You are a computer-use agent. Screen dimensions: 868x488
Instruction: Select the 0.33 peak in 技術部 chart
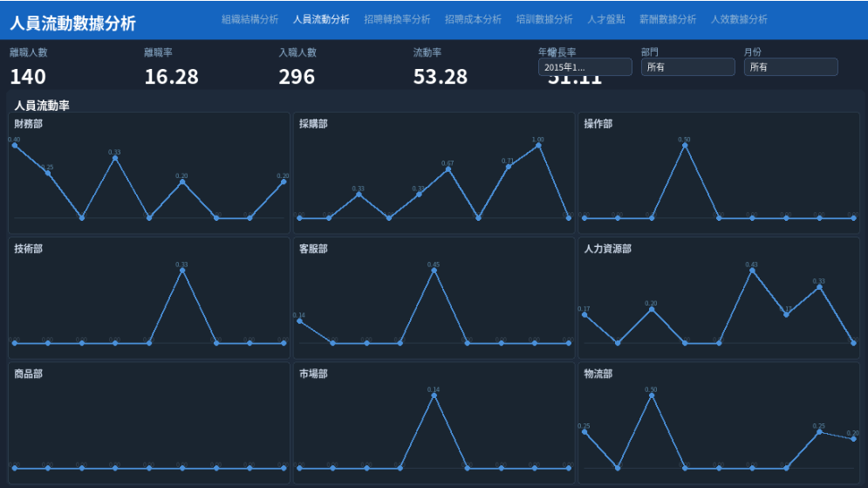182,271
